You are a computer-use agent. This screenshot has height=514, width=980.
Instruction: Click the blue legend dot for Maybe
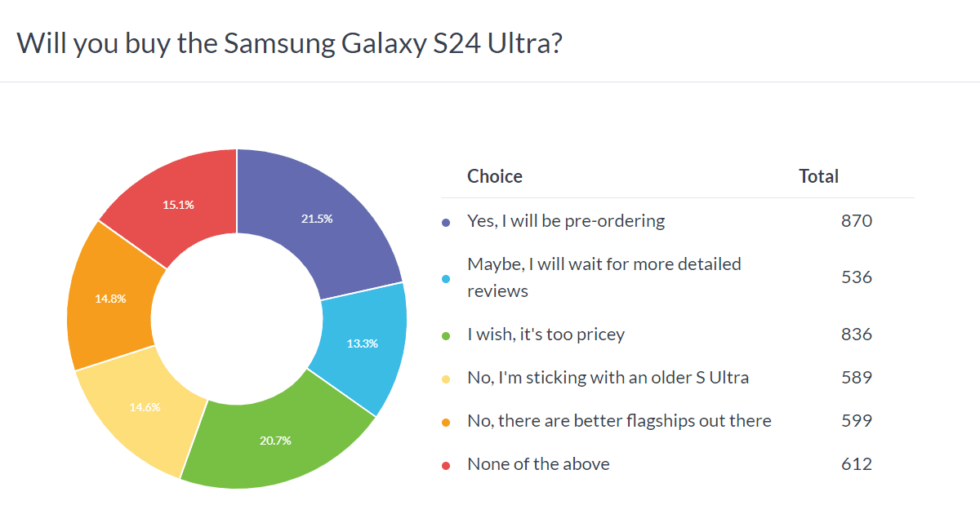pyautogui.click(x=446, y=278)
